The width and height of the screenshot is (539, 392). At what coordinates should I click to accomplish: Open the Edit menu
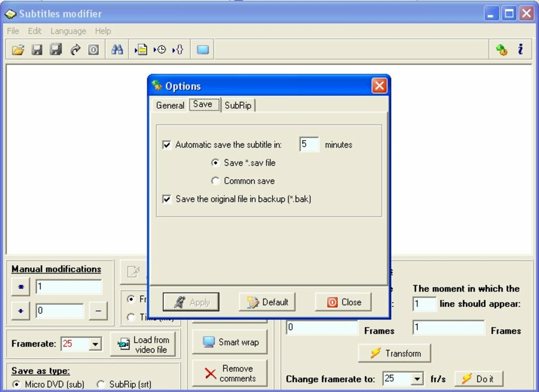pos(35,31)
